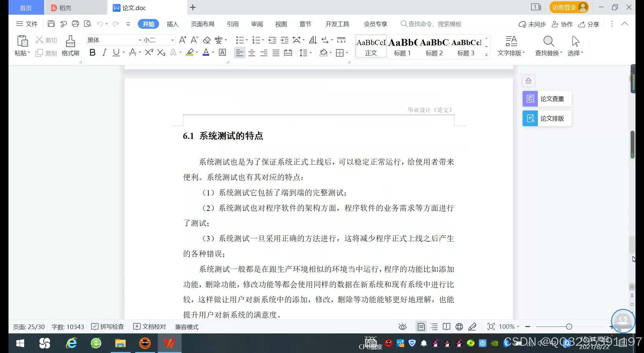The height and width of the screenshot is (353, 644).
Task: Open a new document tab with plus
Action: coord(193,7)
